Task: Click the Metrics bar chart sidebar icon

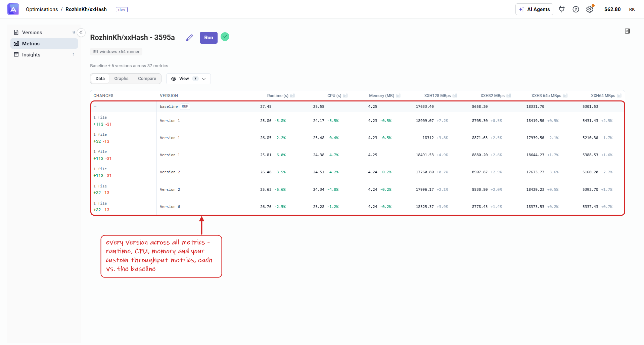Action: pyautogui.click(x=16, y=44)
